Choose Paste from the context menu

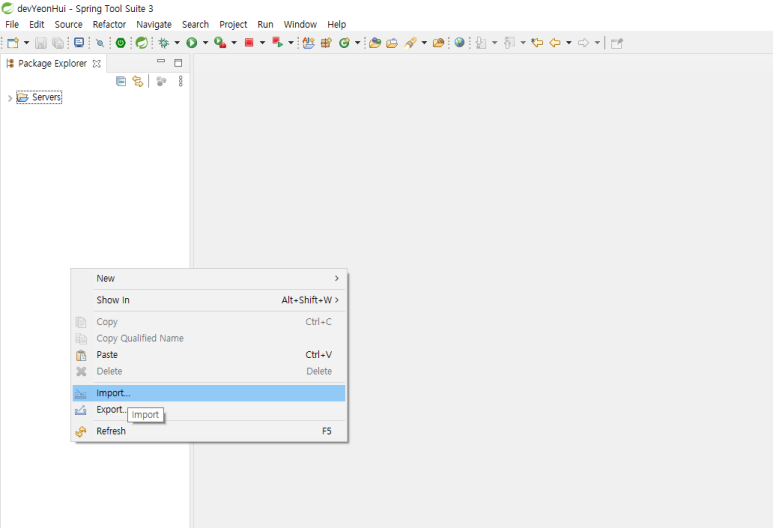pos(209,355)
